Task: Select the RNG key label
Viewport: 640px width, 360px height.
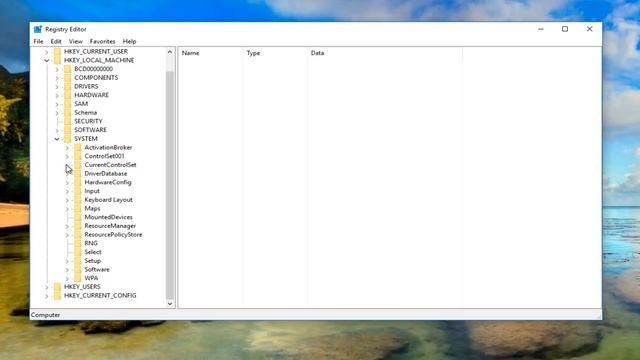Action: pyautogui.click(x=91, y=243)
